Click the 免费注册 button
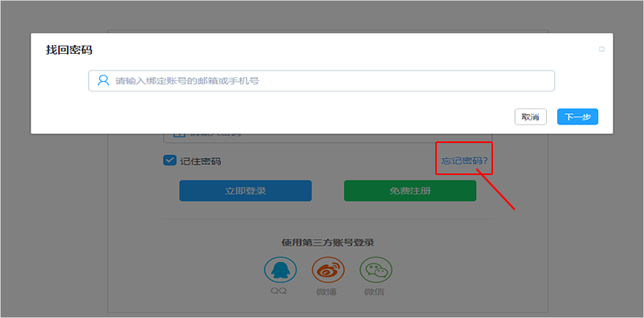644x318 pixels. coord(410,190)
